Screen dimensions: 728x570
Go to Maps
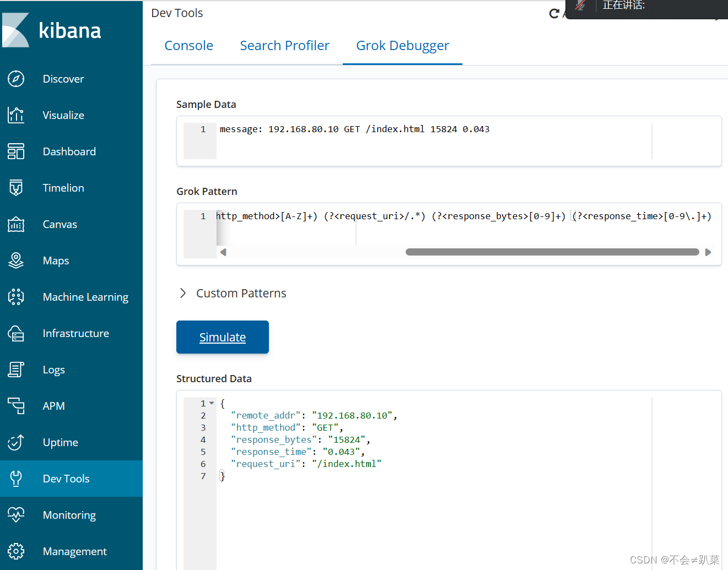[72, 260]
